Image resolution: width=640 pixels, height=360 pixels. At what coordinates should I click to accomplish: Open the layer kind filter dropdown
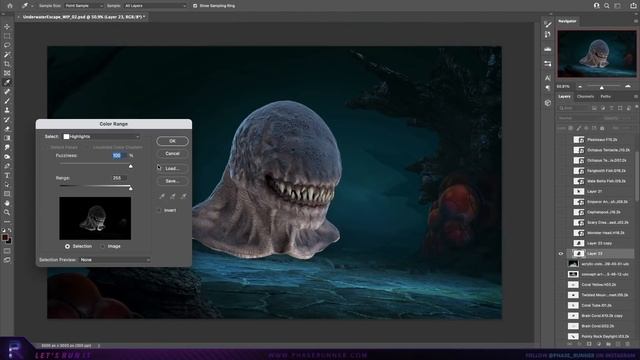coord(573,108)
